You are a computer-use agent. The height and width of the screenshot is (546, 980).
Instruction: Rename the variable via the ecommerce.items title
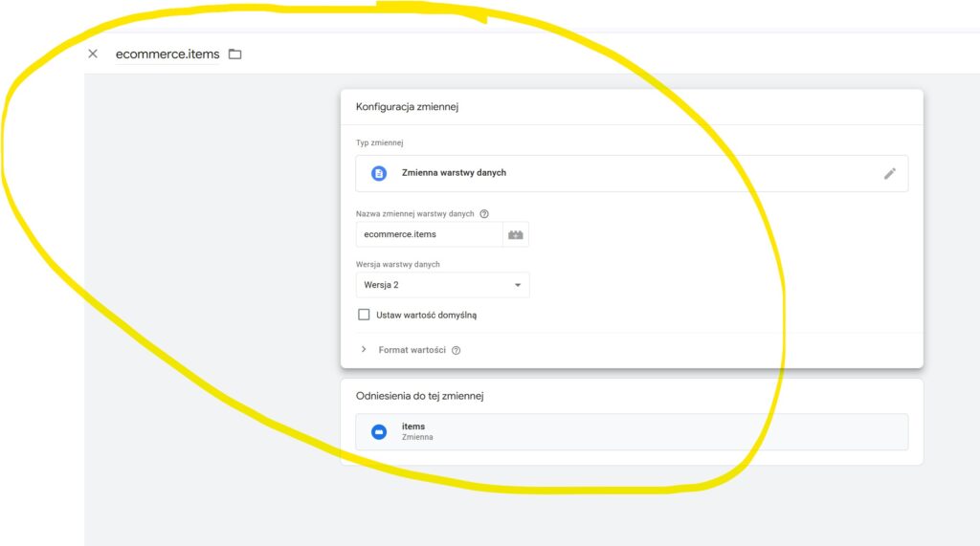coord(167,55)
